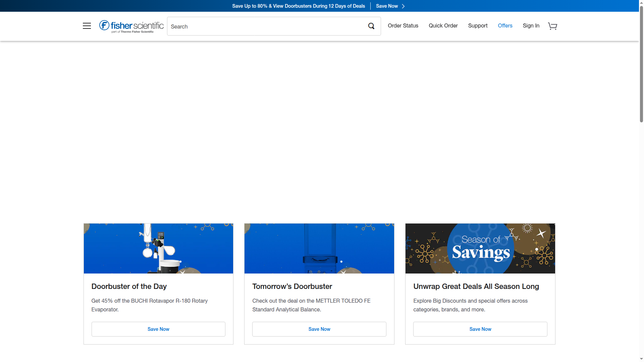Open the shopping cart
644x362 pixels.
(x=552, y=26)
